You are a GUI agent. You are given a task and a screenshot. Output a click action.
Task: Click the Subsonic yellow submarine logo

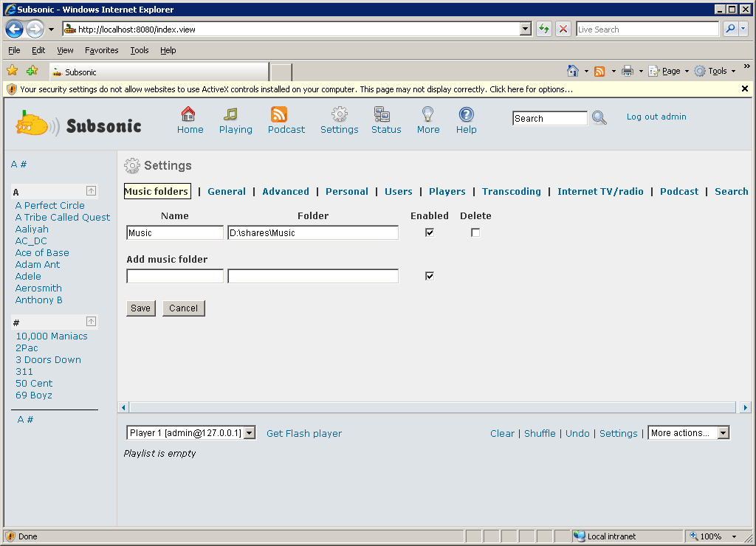coord(37,123)
